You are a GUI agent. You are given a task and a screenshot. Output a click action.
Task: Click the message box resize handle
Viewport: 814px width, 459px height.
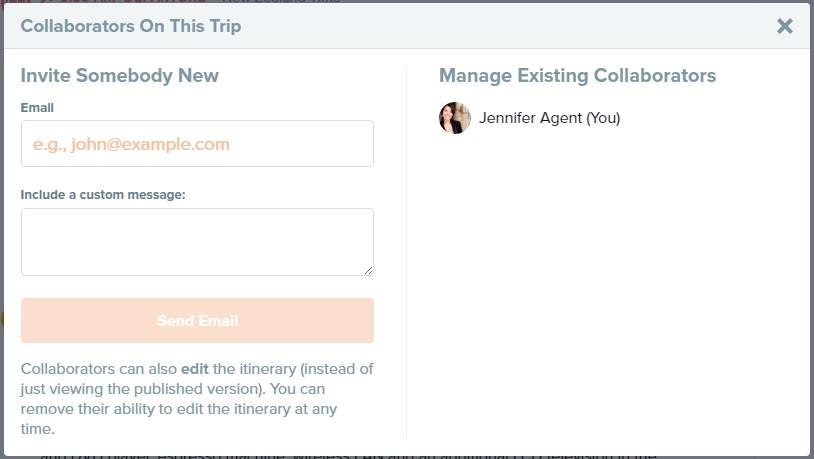[x=368, y=270]
